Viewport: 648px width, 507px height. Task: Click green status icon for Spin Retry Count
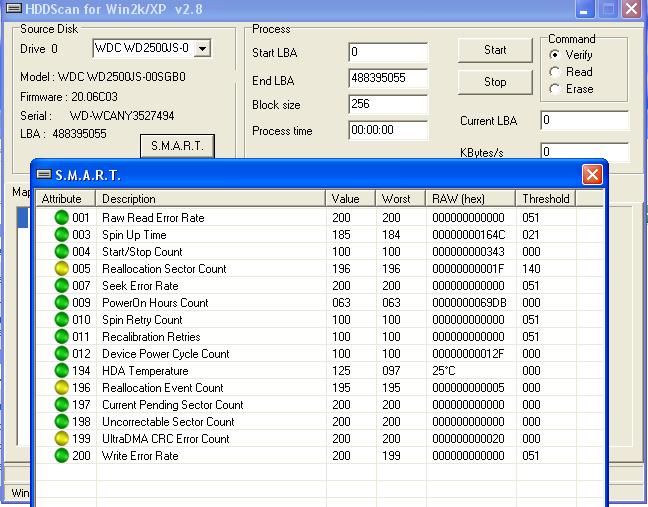(62, 319)
